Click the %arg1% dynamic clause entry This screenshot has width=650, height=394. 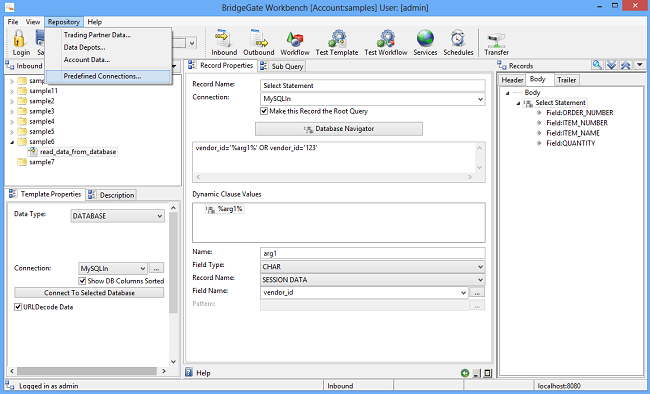[x=225, y=209]
